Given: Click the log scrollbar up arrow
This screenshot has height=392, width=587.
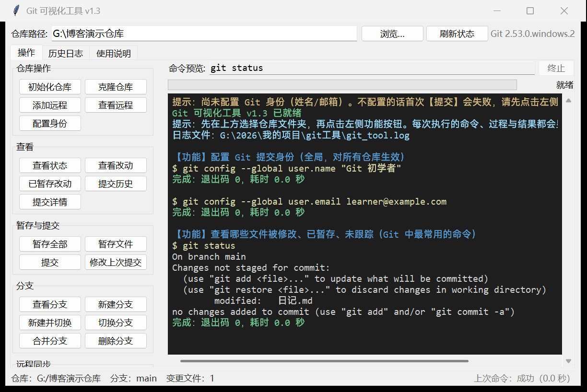Looking at the screenshot, I should [x=568, y=101].
